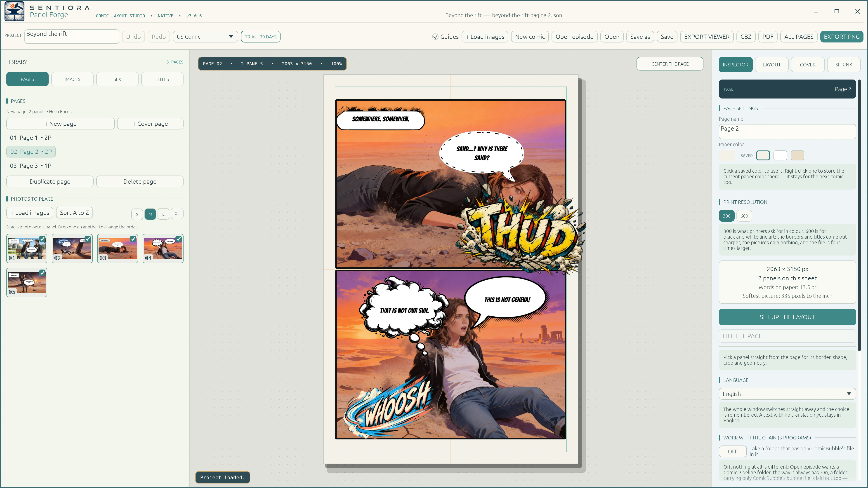Click the Export PNG button
This screenshot has height=488, width=868.
pyautogui.click(x=842, y=37)
